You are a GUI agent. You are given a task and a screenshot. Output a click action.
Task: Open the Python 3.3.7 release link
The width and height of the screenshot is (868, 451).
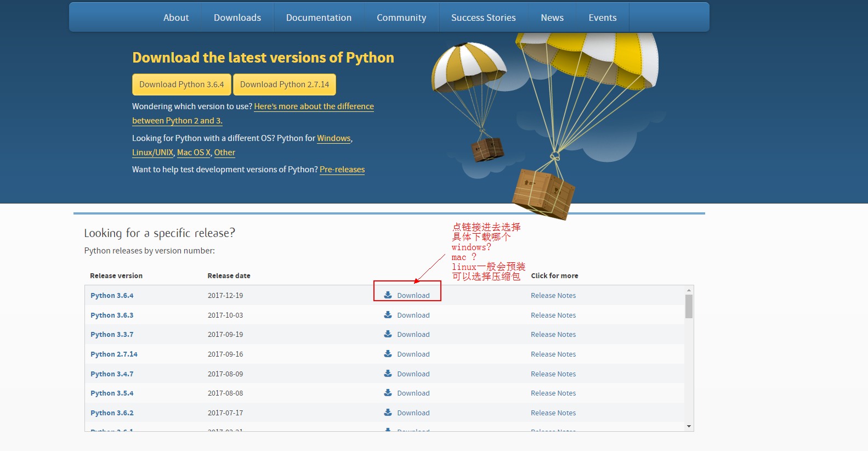[112, 334]
